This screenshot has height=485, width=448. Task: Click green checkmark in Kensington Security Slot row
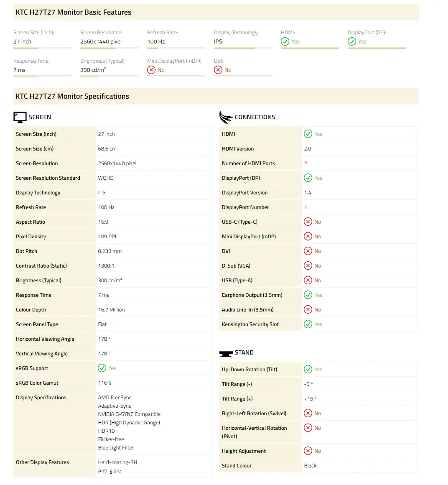pyautogui.click(x=308, y=324)
